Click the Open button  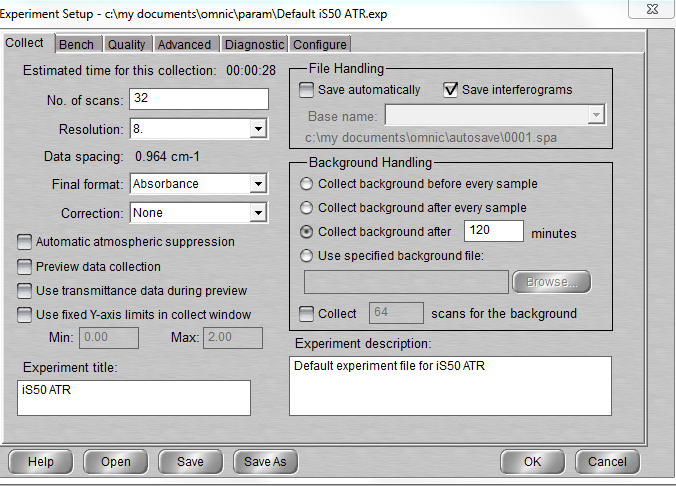pyautogui.click(x=116, y=462)
